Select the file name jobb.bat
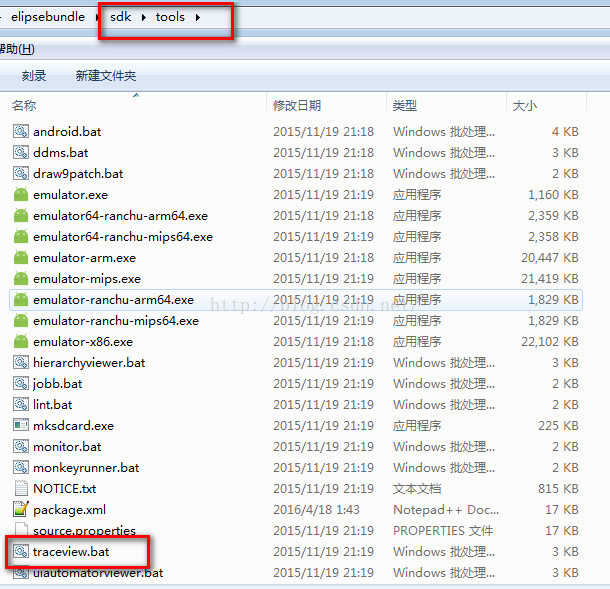The height and width of the screenshot is (589, 610). 58,384
